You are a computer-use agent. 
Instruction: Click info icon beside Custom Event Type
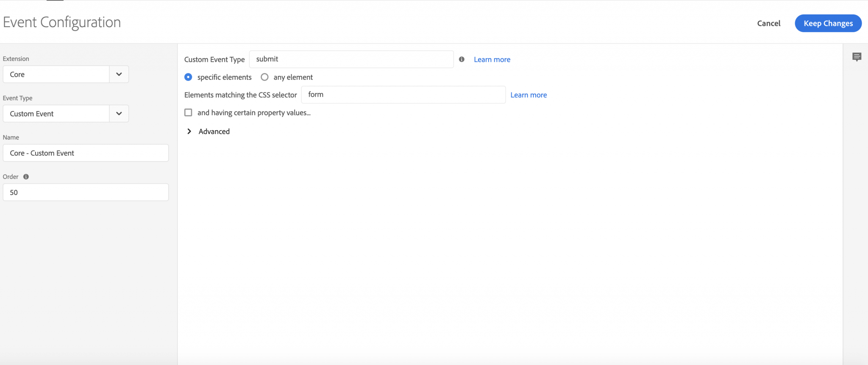tap(462, 59)
